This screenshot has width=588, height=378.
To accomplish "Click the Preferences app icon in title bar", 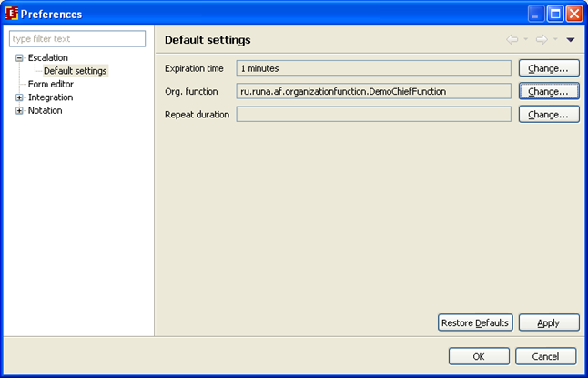I will [x=11, y=14].
